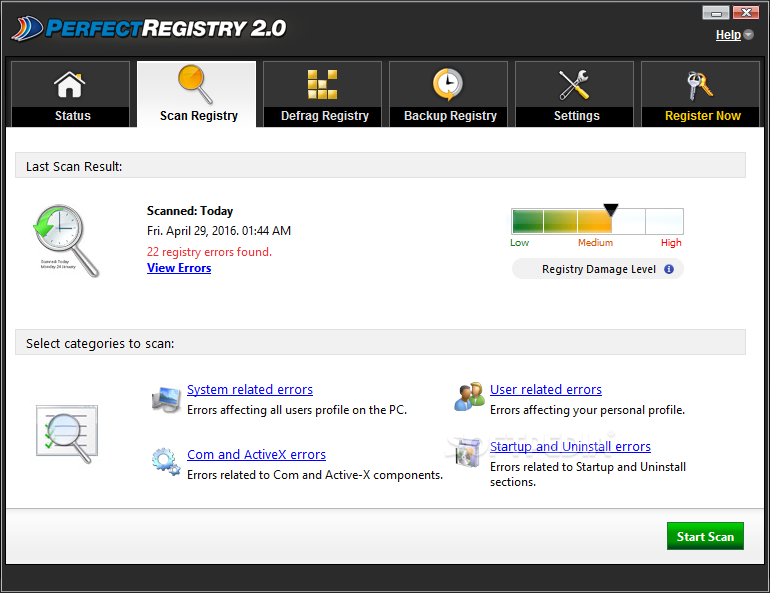Minimize the PerfectRegistry window
Image resolution: width=770 pixels, height=593 pixels.
tap(715, 13)
